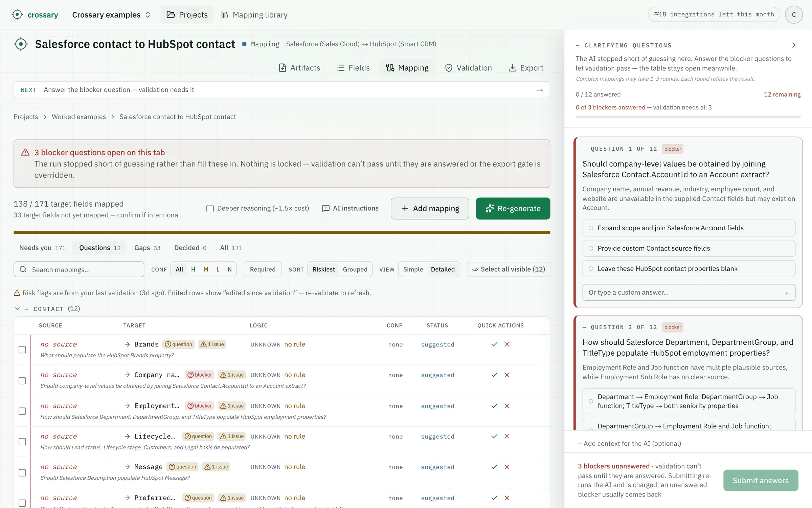Select Leave these HubSpot contact properties blank
Image resolution: width=812 pixels, height=508 pixels.
tap(689, 269)
